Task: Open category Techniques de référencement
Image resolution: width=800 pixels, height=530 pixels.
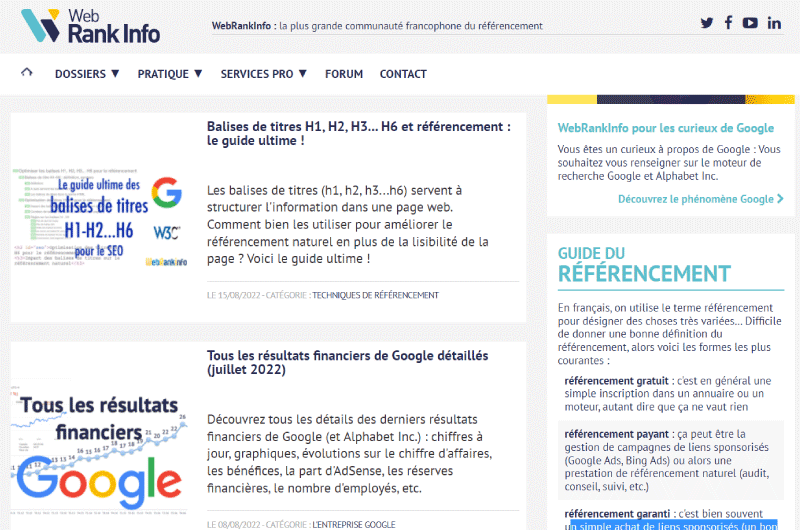Action: [x=376, y=295]
